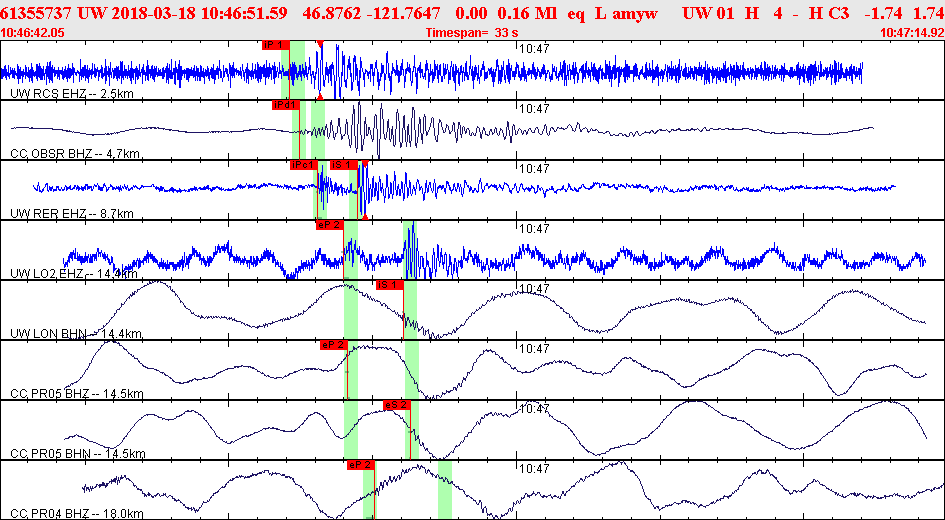Select the iS 1 pick flag on LON BHN

[389, 285]
